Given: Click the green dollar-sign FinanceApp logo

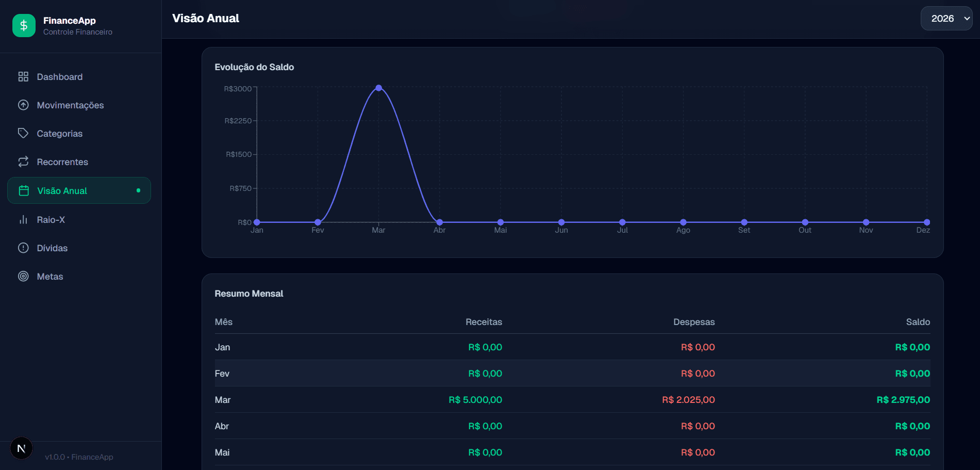Looking at the screenshot, I should [24, 26].
